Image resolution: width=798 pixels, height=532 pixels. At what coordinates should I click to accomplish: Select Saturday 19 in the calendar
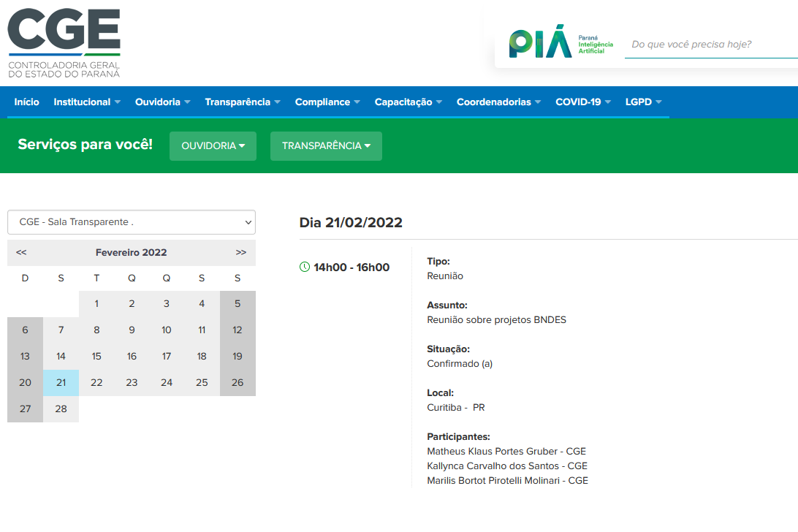click(237, 357)
